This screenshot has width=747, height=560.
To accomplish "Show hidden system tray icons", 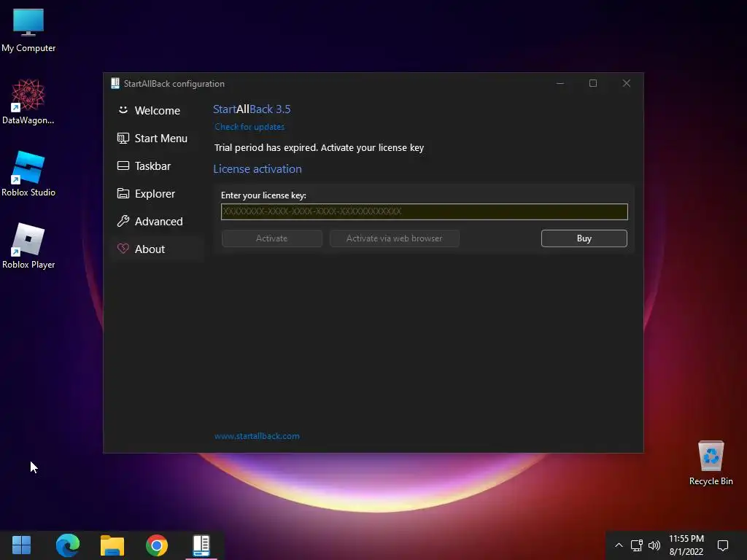I will click(x=619, y=545).
